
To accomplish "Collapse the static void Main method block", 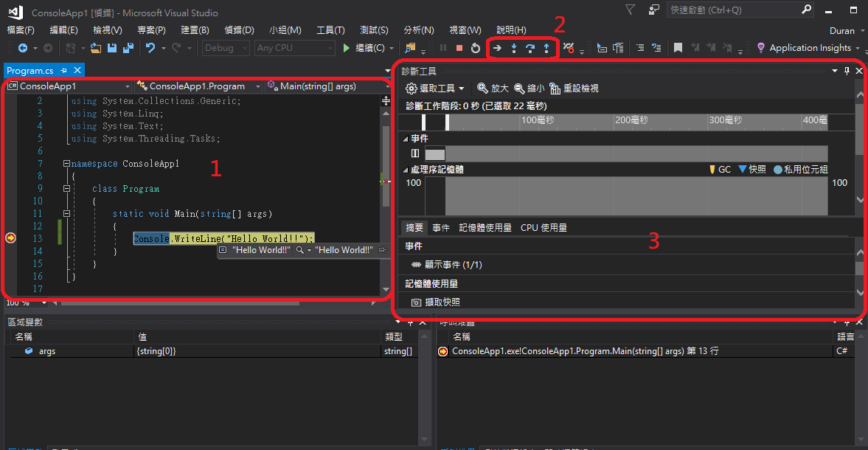I will pyautogui.click(x=66, y=214).
